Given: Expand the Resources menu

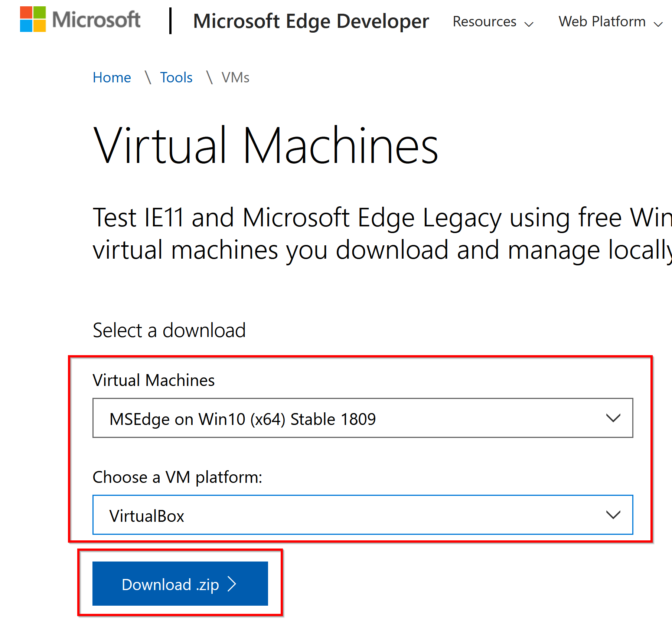Looking at the screenshot, I should click(x=493, y=22).
